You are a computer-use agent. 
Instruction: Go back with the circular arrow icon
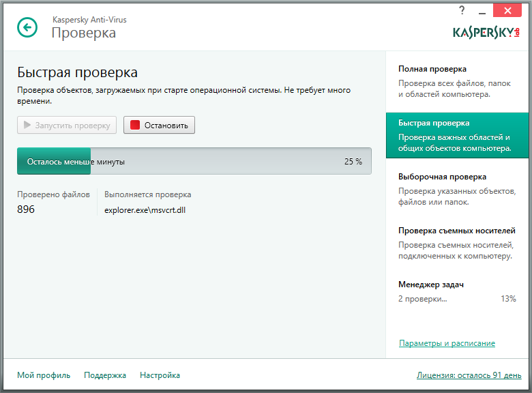click(27, 27)
